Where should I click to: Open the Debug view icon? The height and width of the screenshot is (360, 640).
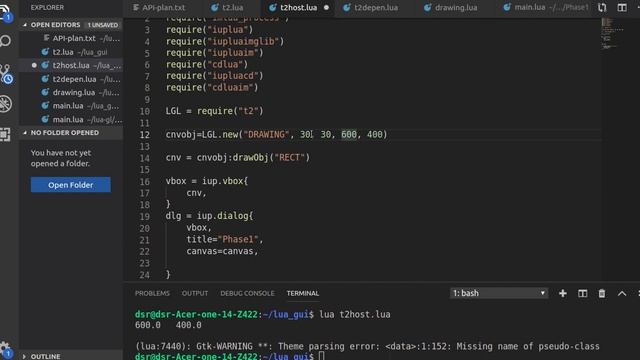[x=6, y=104]
